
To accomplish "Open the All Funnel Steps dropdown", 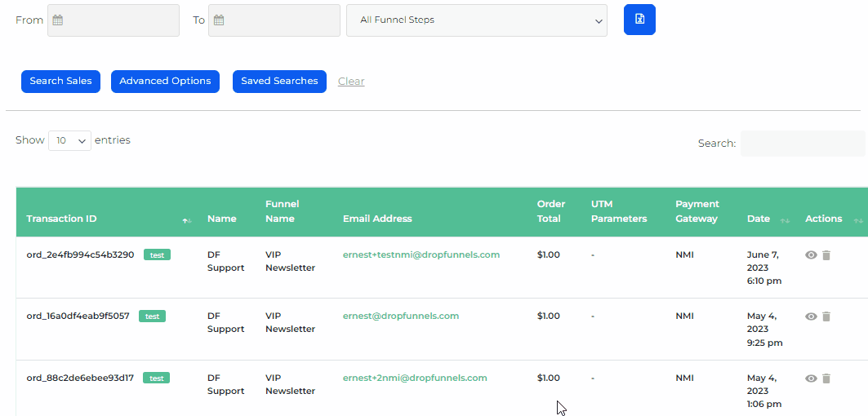I will 476,20.
